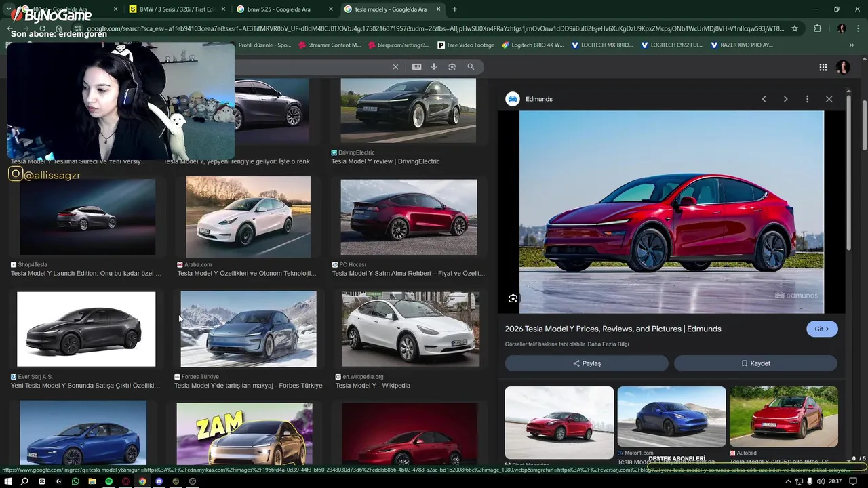Open Google Chrome from the taskbar

pyautogui.click(x=142, y=481)
